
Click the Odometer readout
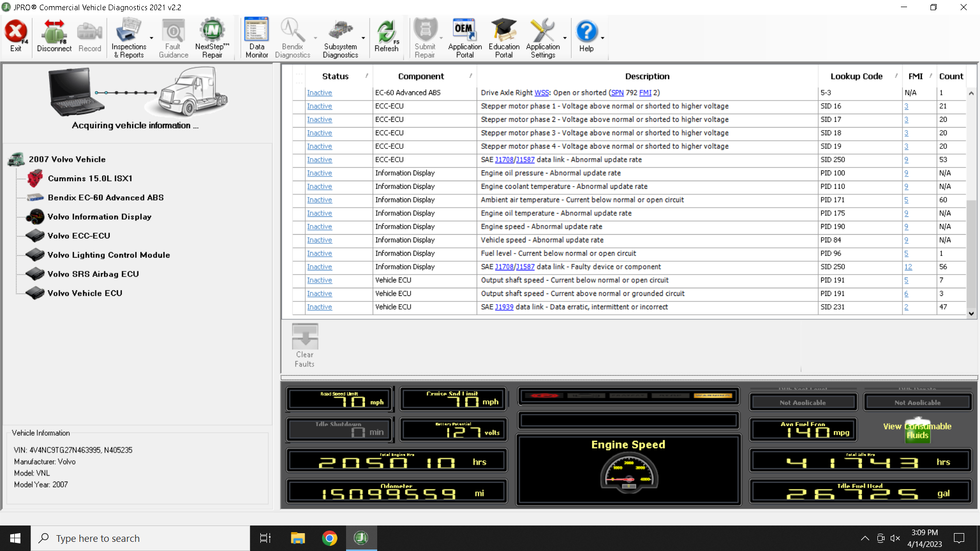[x=397, y=491]
